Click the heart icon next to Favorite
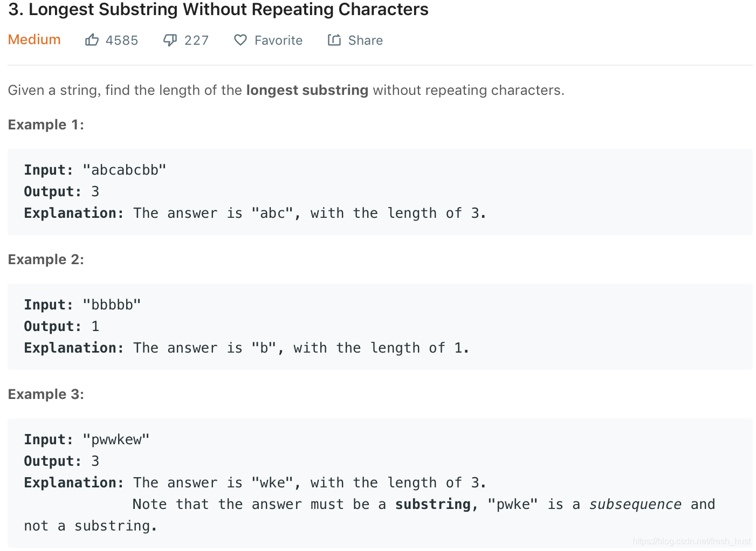This screenshot has height=551, width=756. (239, 40)
